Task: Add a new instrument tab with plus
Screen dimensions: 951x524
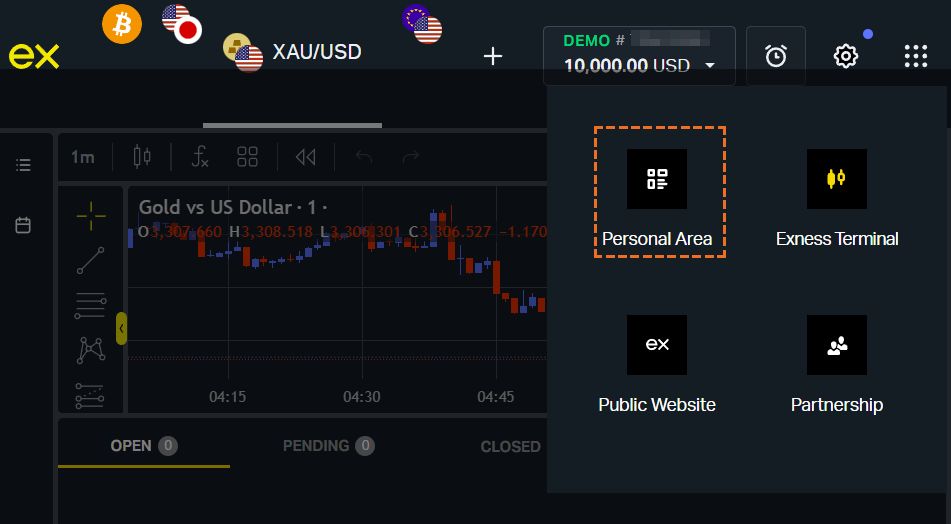Action: click(493, 56)
